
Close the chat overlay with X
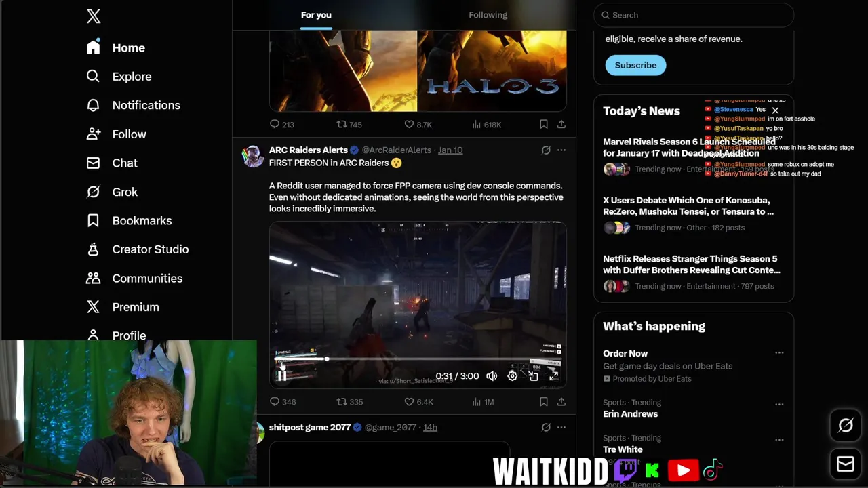point(775,110)
